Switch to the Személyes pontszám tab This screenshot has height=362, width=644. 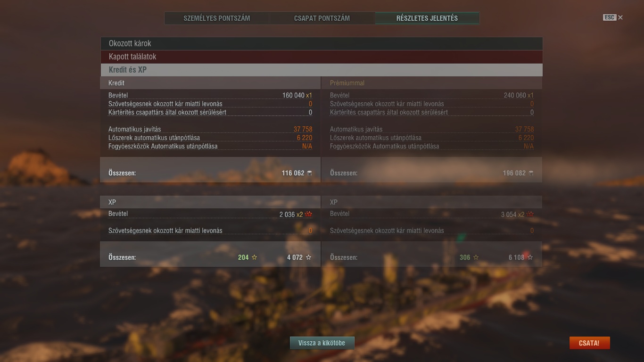[217, 18]
